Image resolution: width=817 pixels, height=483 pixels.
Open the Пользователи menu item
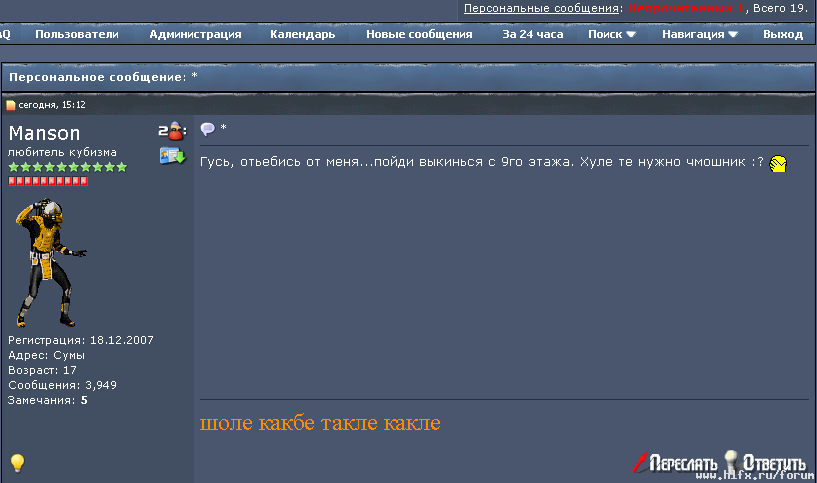point(77,34)
